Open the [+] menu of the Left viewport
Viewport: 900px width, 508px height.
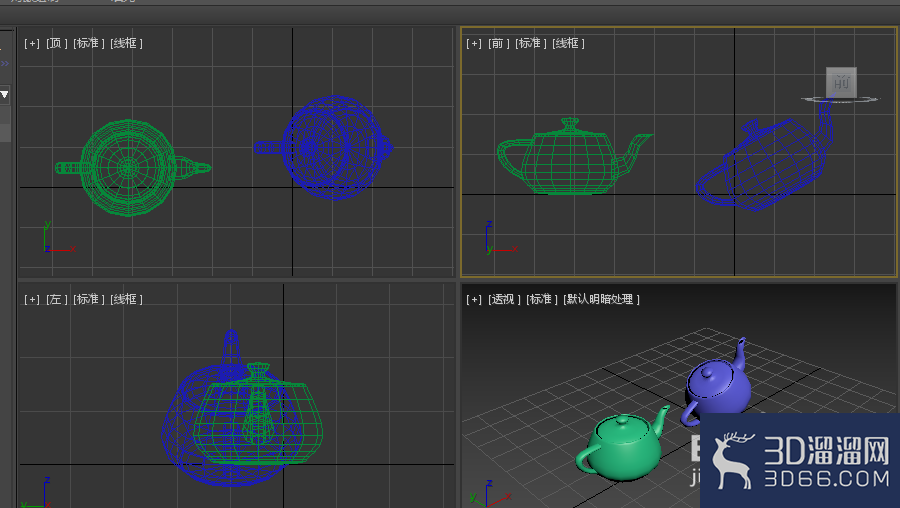pyautogui.click(x=32, y=299)
